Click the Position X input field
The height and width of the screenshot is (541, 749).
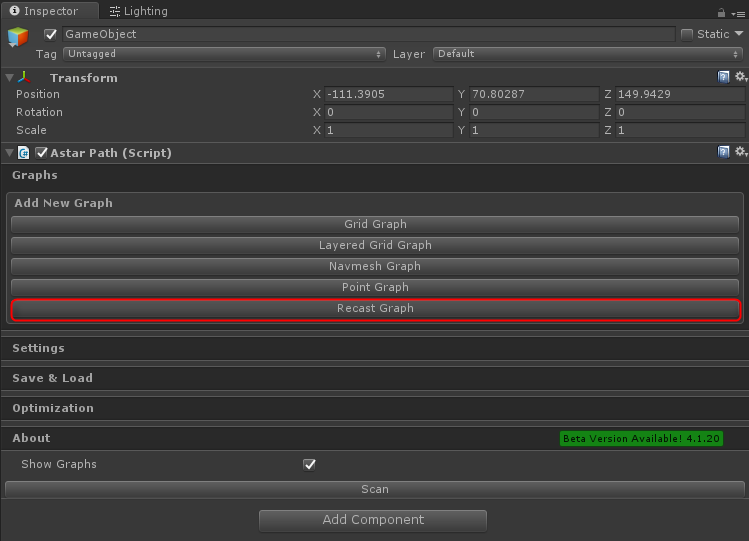(388, 95)
